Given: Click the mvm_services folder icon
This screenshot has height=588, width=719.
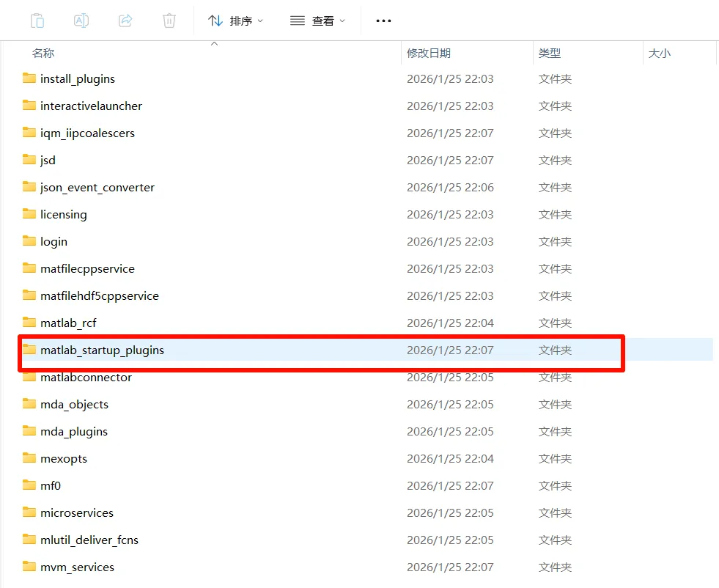Looking at the screenshot, I should tap(29, 566).
